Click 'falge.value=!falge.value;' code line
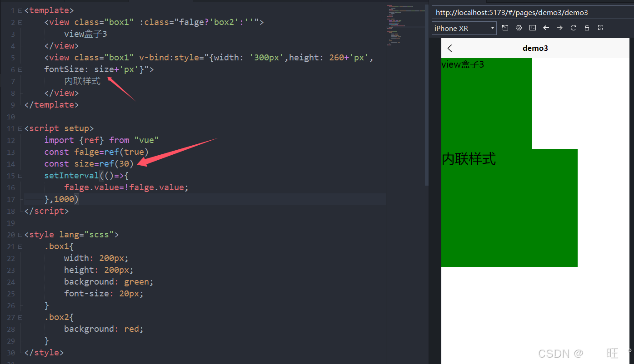This screenshot has height=364, width=634. 126,187
